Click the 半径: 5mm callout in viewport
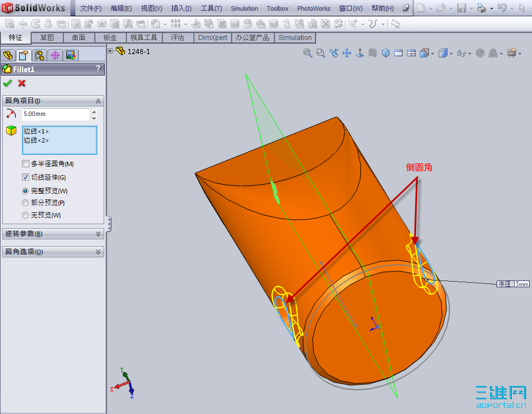This screenshot has width=532, height=414. point(513,284)
